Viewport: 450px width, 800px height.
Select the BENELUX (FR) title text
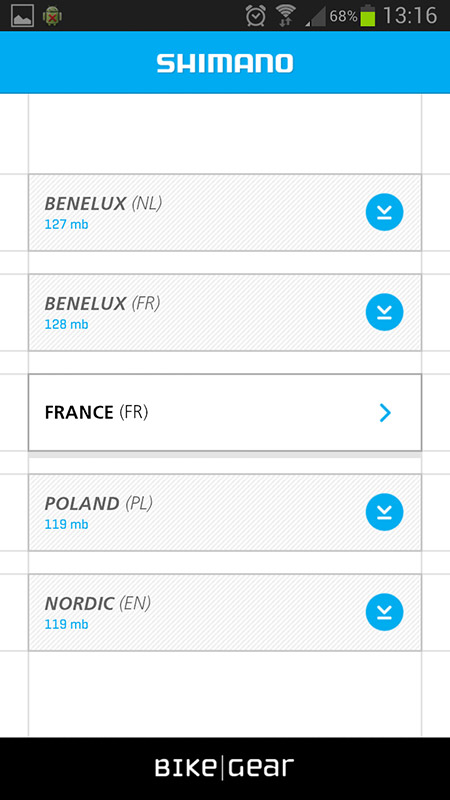click(x=103, y=304)
